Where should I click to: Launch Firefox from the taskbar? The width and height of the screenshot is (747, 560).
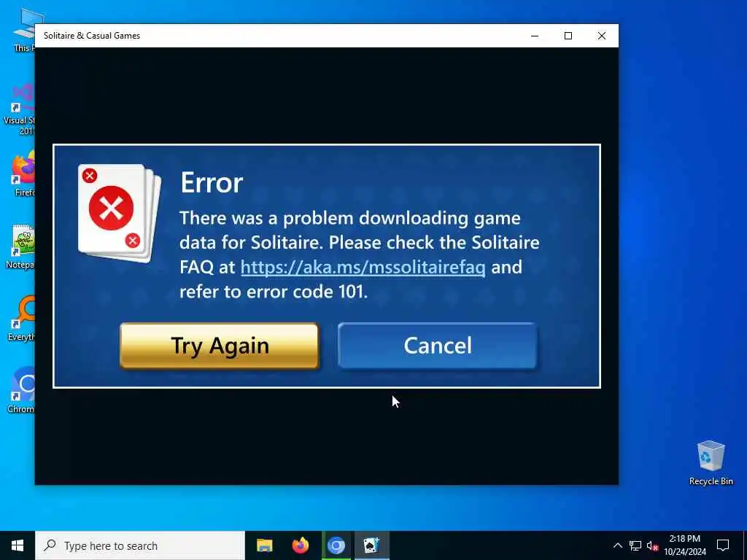click(300, 545)
